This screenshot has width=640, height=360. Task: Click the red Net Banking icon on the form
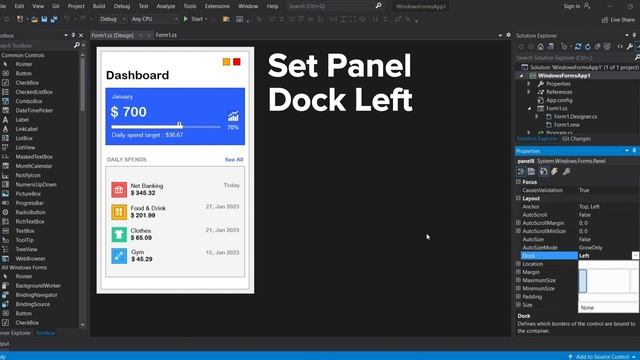pyautogui.click(x=119, y=189)
